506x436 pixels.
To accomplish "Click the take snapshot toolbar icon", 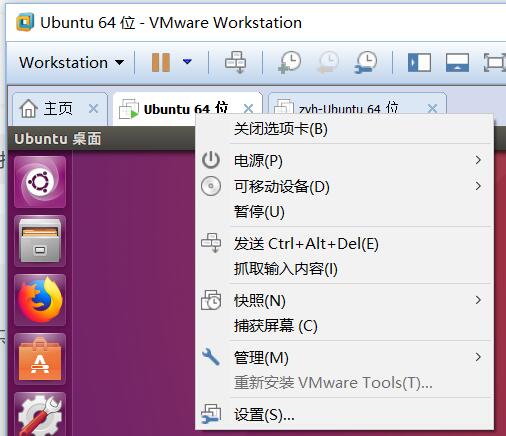I will point(289,62).
